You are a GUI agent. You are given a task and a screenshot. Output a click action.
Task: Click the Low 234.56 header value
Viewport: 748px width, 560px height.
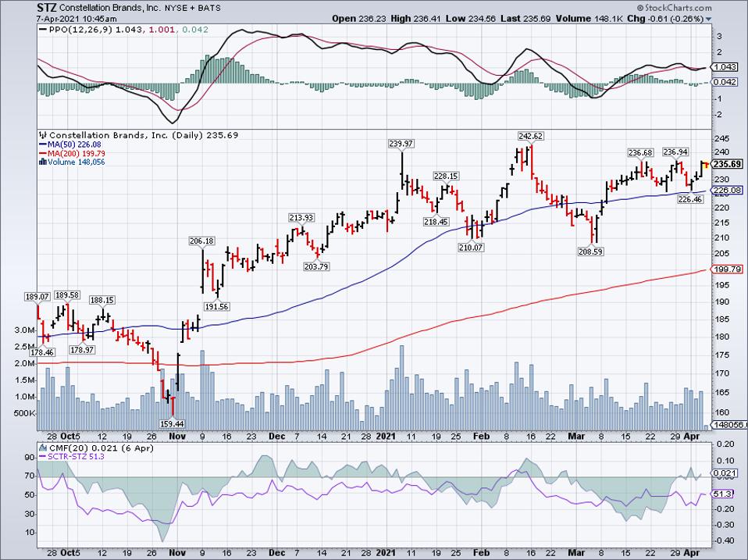[x=472, y=19]
